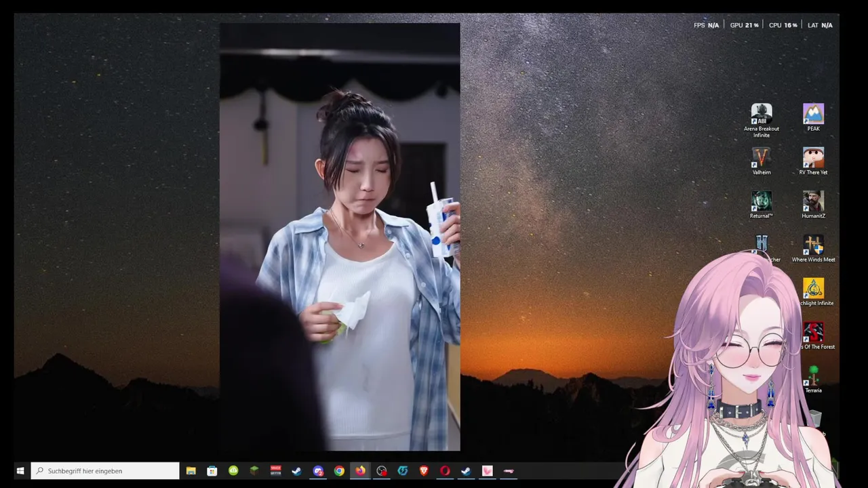This screenshot has width=868, height=488.
Task: Click the video of the woman holding a carton
Action: [340, 237]
